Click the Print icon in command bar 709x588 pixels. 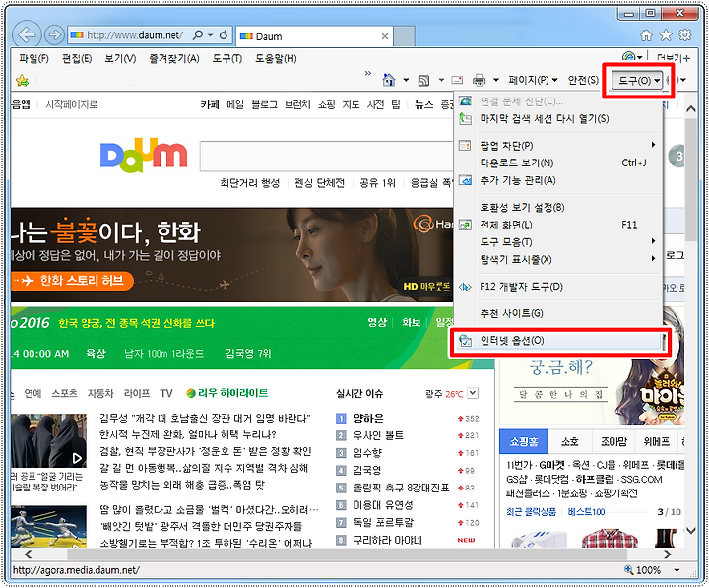[x=479, y=80]
